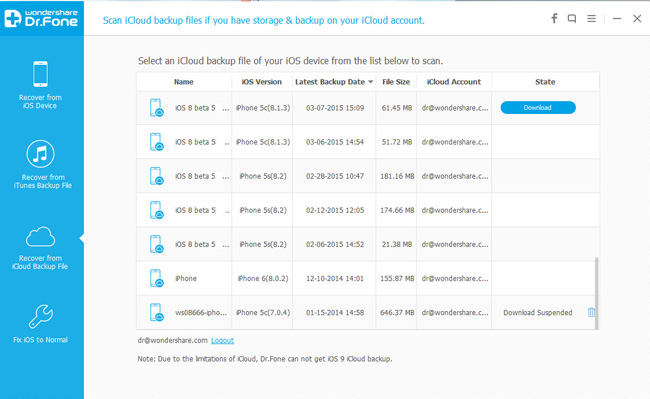Choose Recover from iCloud Backup File cloud icon
The width and height of the screenshot is (650, 399).
(40, 237)
